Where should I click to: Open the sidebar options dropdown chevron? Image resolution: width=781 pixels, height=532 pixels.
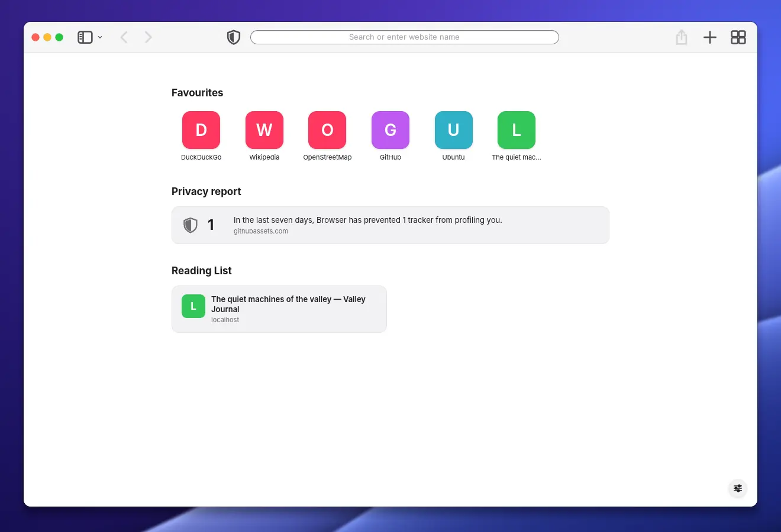pyautogui.click(x=100, y=37)
